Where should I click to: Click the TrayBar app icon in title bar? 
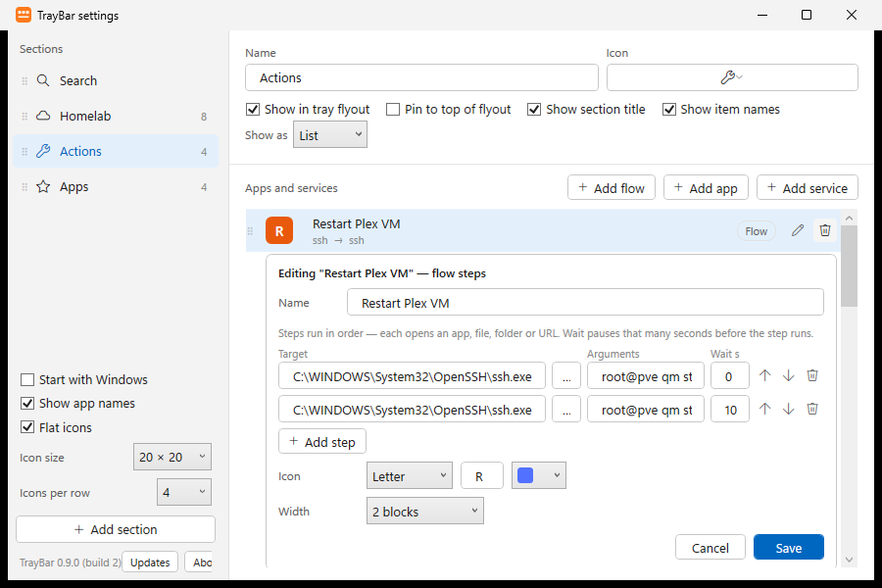[x=24, y=16]
